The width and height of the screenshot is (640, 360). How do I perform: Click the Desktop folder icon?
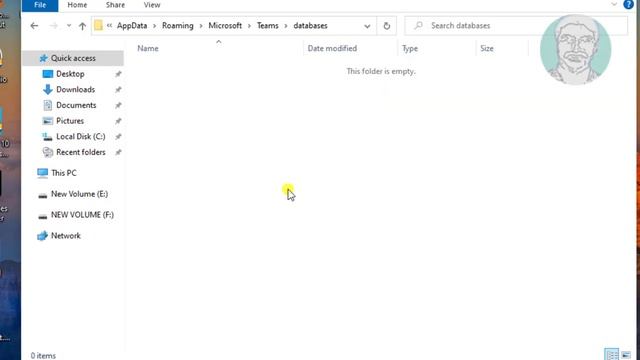[48, 74]
